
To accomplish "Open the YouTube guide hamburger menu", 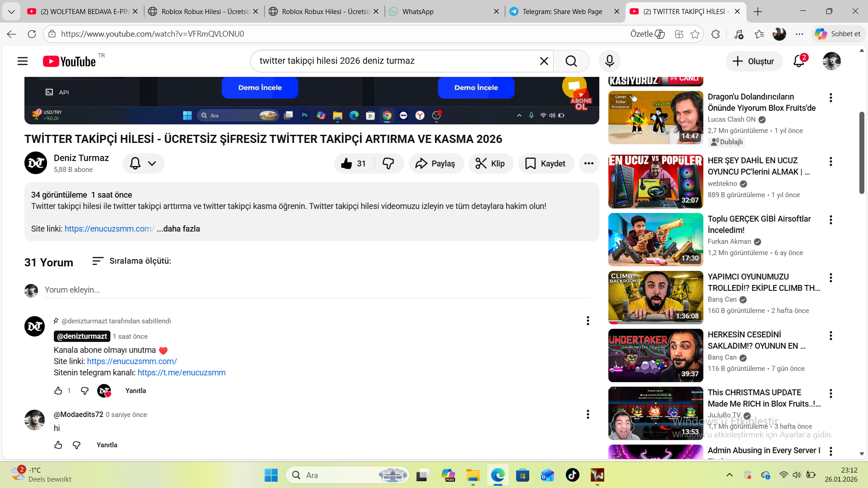I will pos(23,61).
